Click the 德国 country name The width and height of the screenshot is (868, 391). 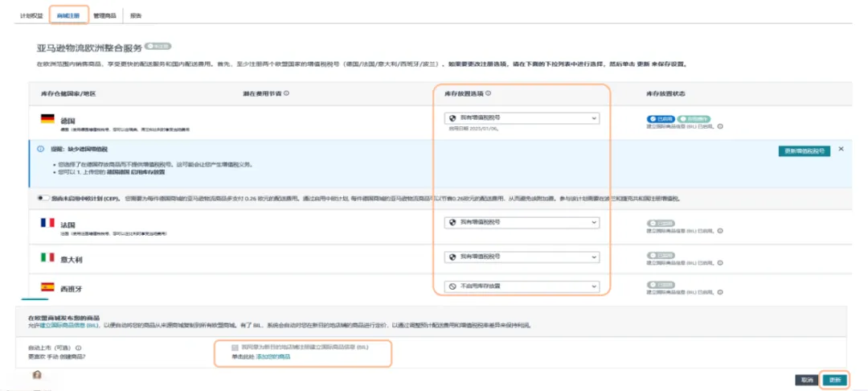pos(68,121)
